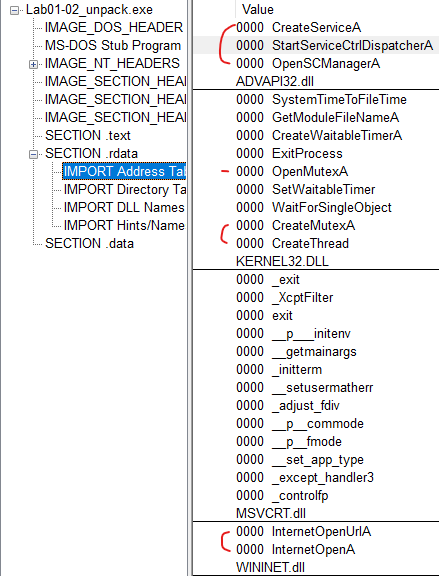Select the _exit import row
Viewport: 439px width, 576px height.
(x=316, y=280)
